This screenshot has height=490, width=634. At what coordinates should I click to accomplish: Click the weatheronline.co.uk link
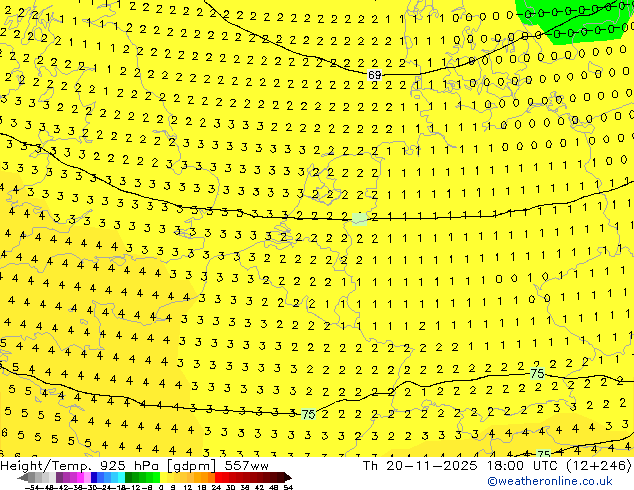point(550,481)
